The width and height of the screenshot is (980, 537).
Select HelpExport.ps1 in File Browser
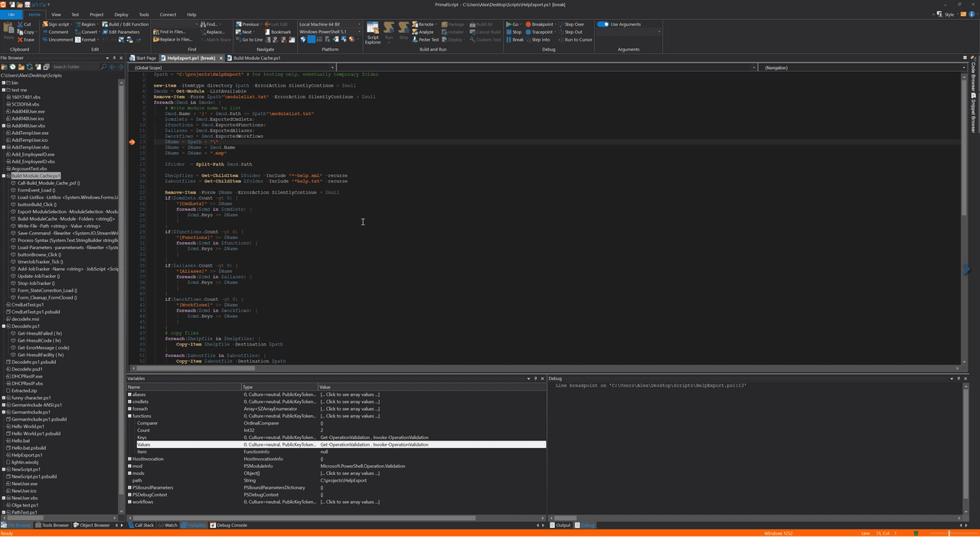tap(27, 455)
